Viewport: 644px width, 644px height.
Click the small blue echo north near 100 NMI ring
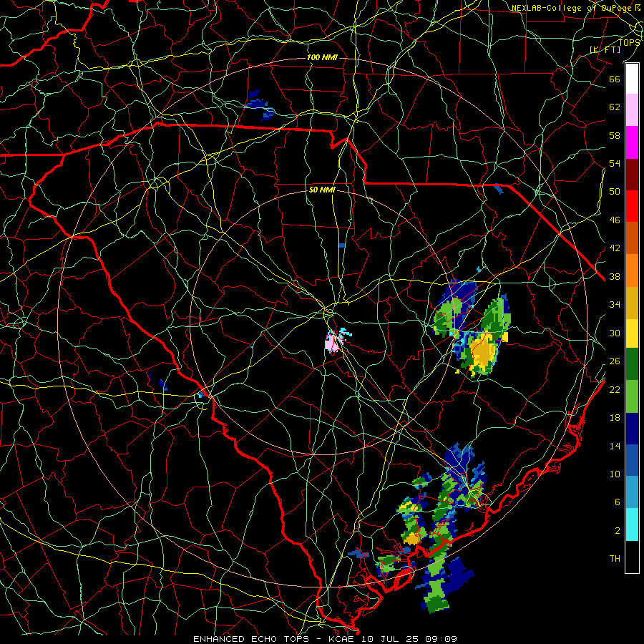[x=260, y=106]
